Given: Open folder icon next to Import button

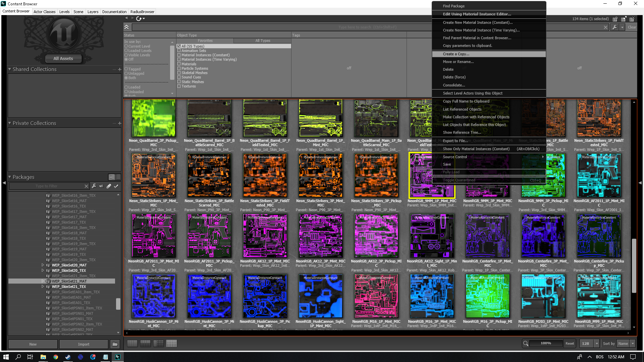Looking at the screenshot, I should pyautogui.click(x=115, y=344).
